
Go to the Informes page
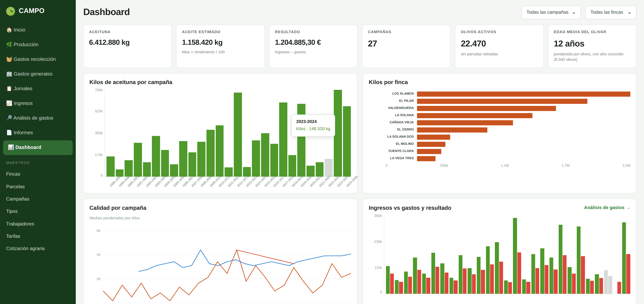tap(38, 133)
